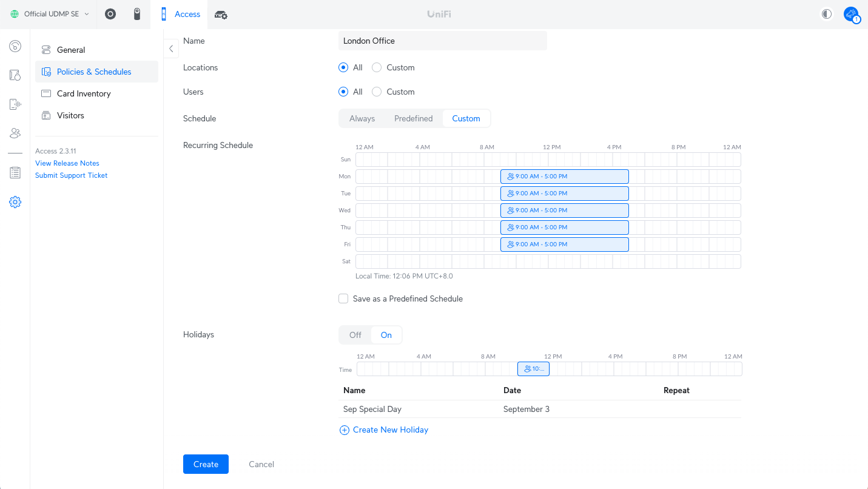Click Create New Holiday link

point(384,430)
